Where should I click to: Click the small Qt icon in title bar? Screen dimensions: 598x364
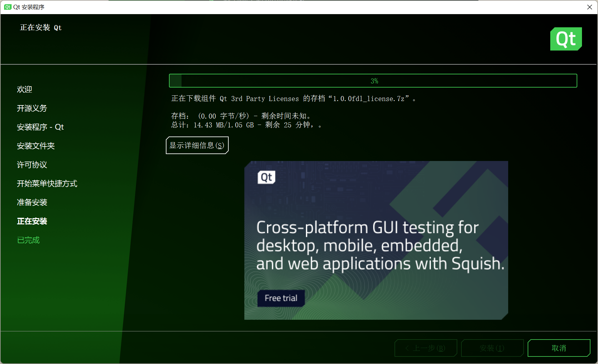[x=8, y=7]
